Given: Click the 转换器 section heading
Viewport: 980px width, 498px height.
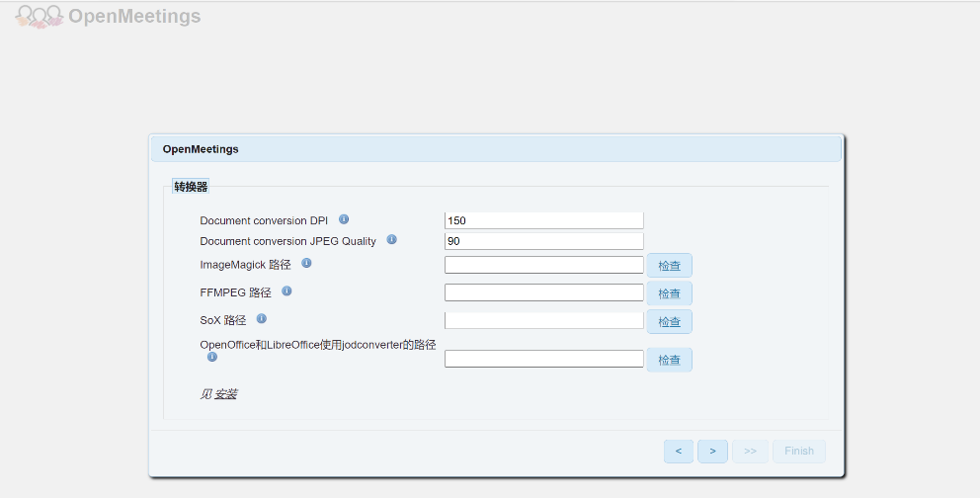Looking at the screenshot, I should pos(191,187).
